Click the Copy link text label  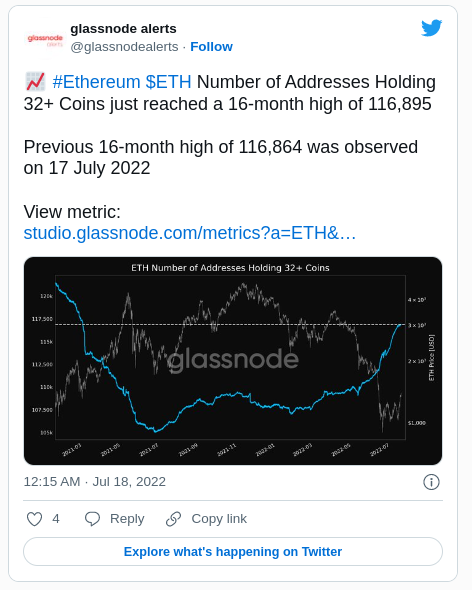tap(219, 519)
